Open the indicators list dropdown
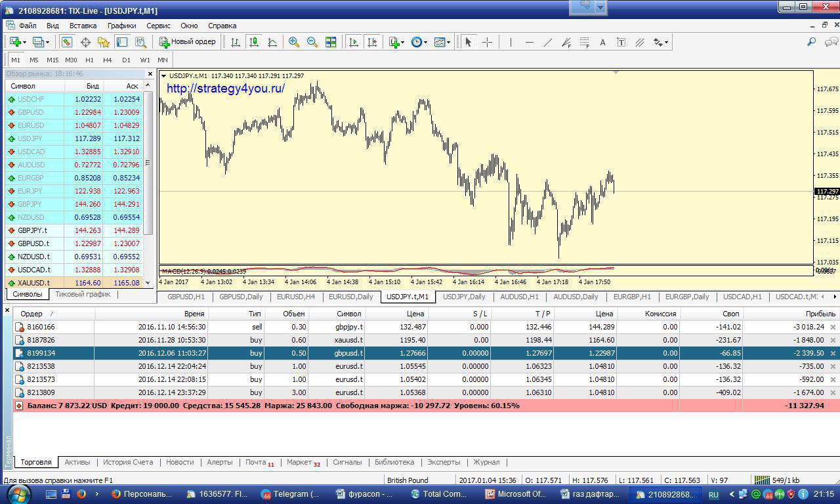Image resolution: width=840 pixels, height=504 pixels. point(396,42)
